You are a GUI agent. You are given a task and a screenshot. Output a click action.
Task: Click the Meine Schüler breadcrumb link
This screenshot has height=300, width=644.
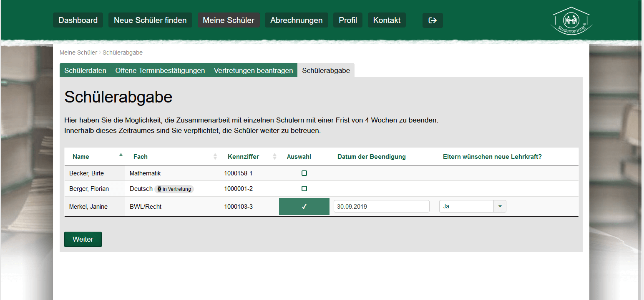[78, 52]
